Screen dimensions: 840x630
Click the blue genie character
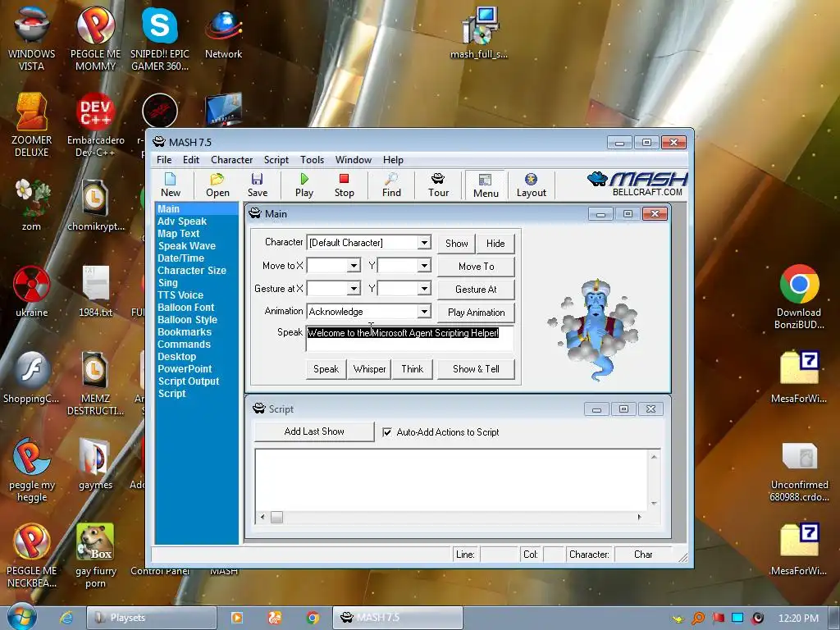595,330
